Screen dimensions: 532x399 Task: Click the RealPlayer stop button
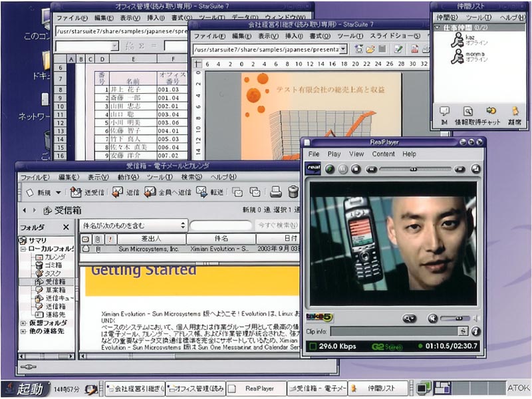pos(356,169)
